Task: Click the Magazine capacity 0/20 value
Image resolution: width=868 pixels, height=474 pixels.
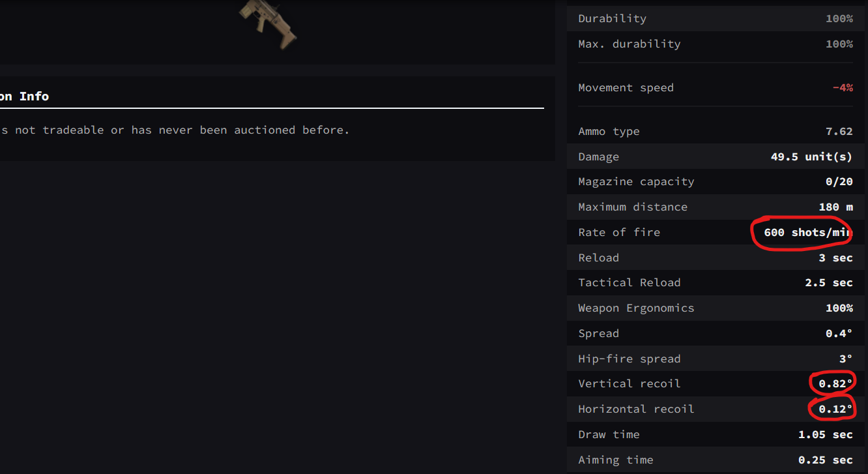Action: pos(839,182)
